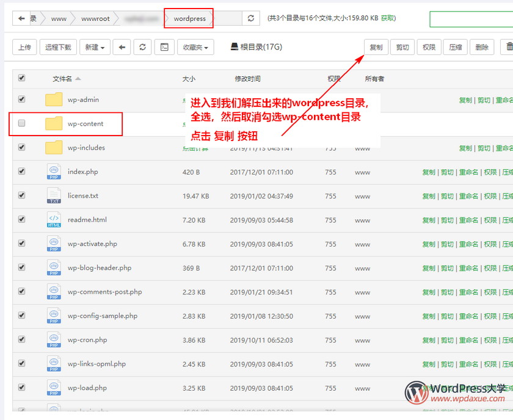Click the readme.html file icon
Screen dimensions: 513x420
[x=54, y=220]
